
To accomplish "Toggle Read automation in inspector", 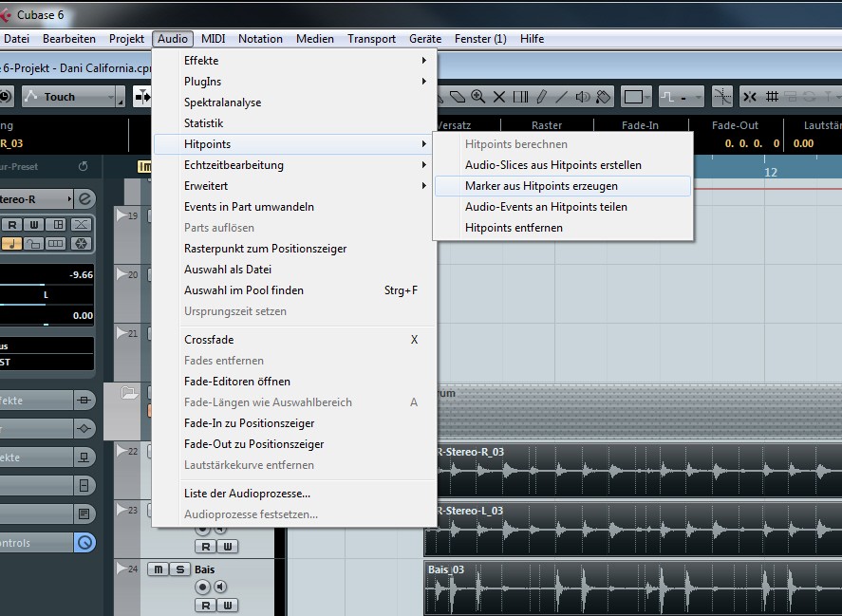I will pos(12,225).
